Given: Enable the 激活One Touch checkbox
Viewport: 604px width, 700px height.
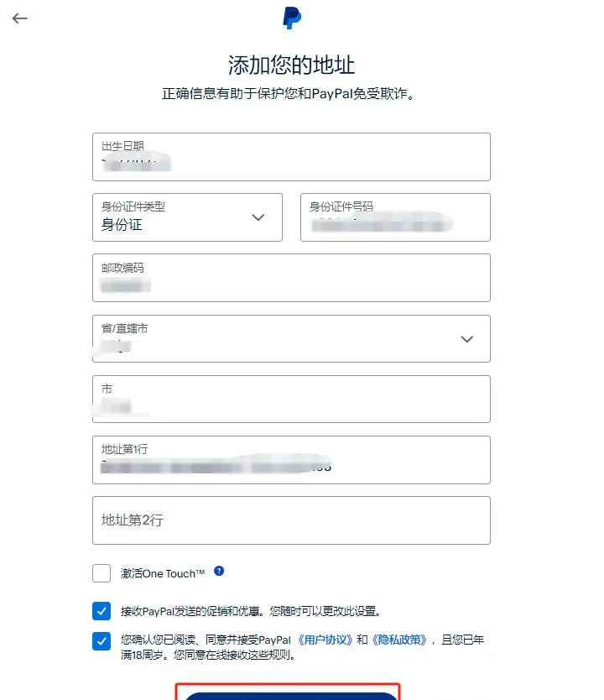Looking at the screenshot, I should 101,572.
